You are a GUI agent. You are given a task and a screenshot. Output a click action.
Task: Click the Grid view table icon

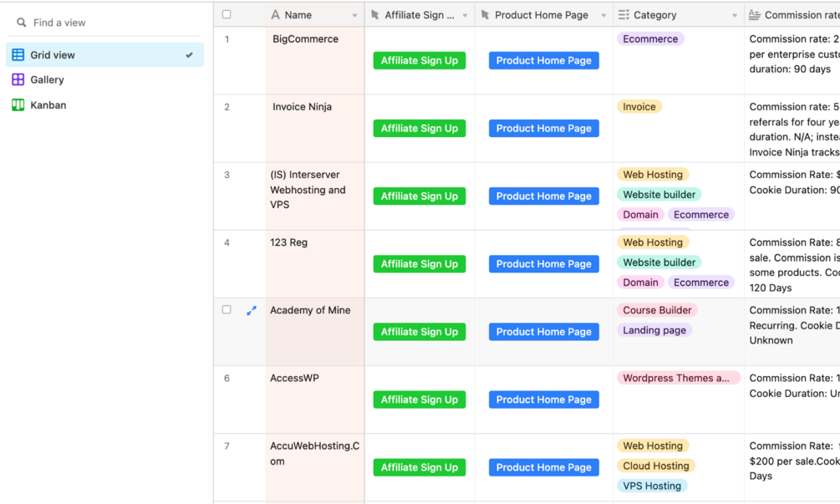18,54
